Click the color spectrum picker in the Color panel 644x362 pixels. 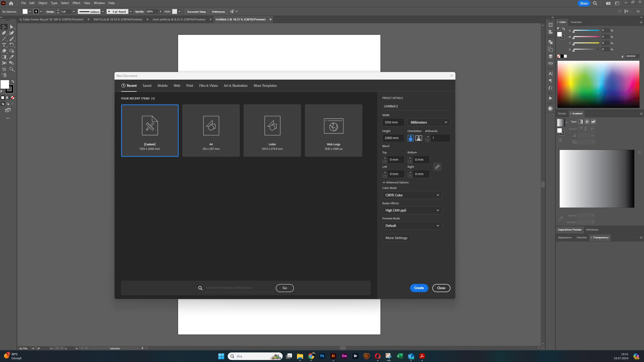click(598, 84)
